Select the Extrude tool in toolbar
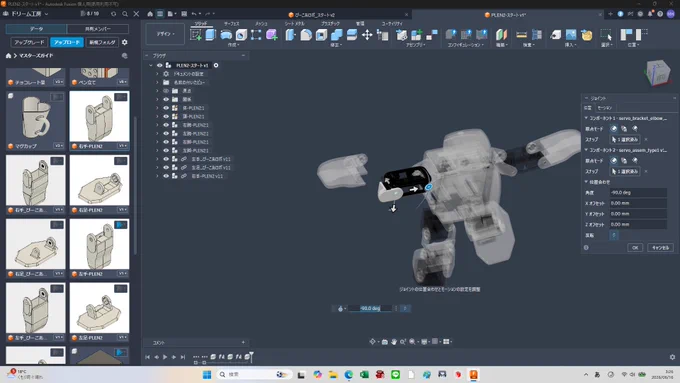The height and width of the screenshot is (383, 680). pos(210,35)
